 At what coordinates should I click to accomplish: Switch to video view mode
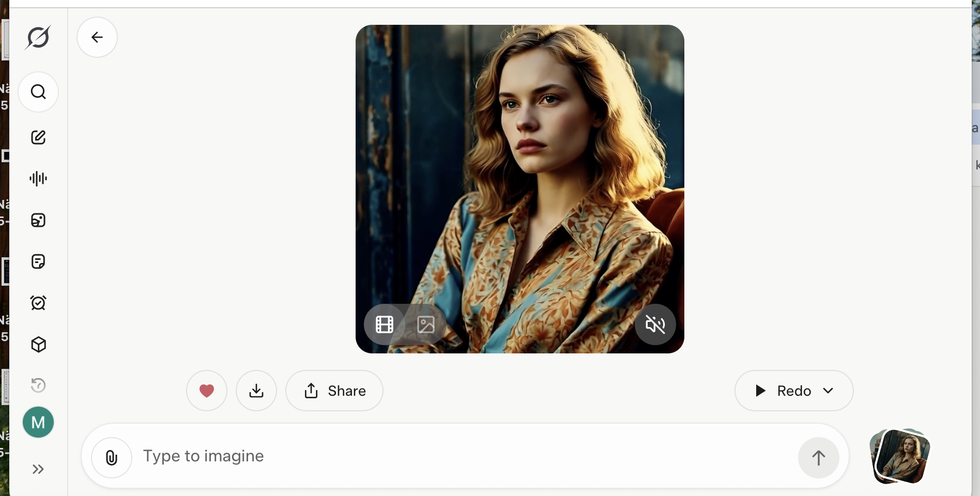coord(385,324)
